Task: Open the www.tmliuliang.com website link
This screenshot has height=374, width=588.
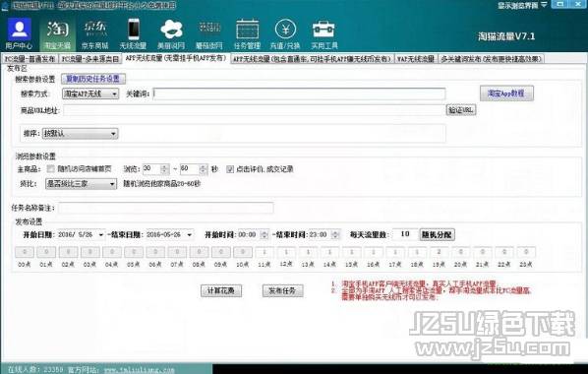Action: tap(139, 370)
